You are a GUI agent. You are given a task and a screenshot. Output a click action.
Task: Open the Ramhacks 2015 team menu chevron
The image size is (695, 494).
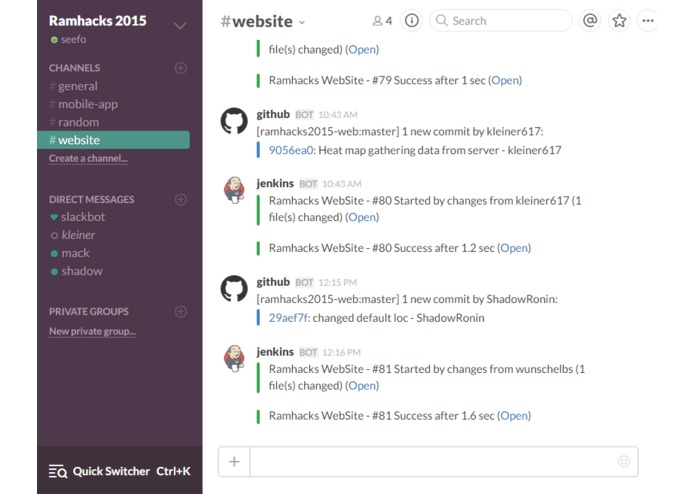[180, 26]
